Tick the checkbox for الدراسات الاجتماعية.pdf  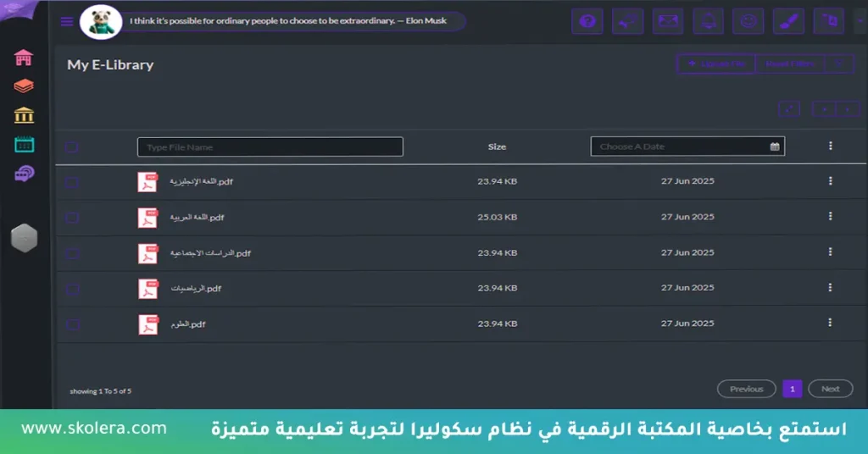coord(72,254)
